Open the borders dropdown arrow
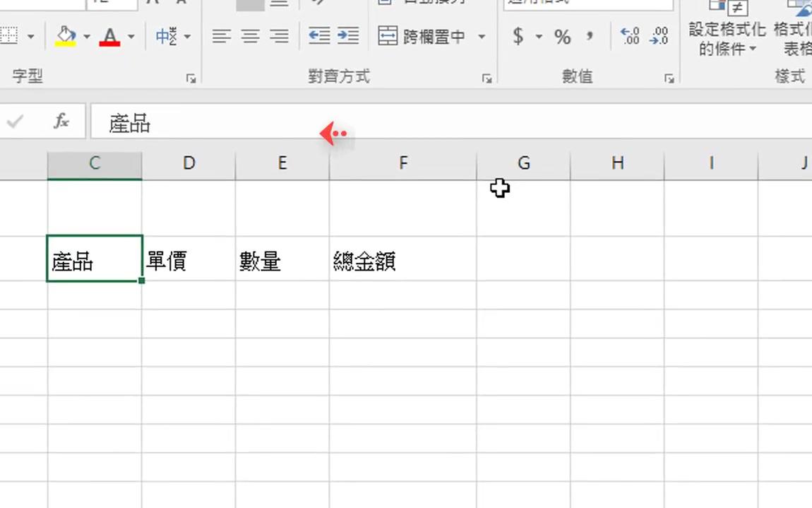 click(x=32, y=37)
